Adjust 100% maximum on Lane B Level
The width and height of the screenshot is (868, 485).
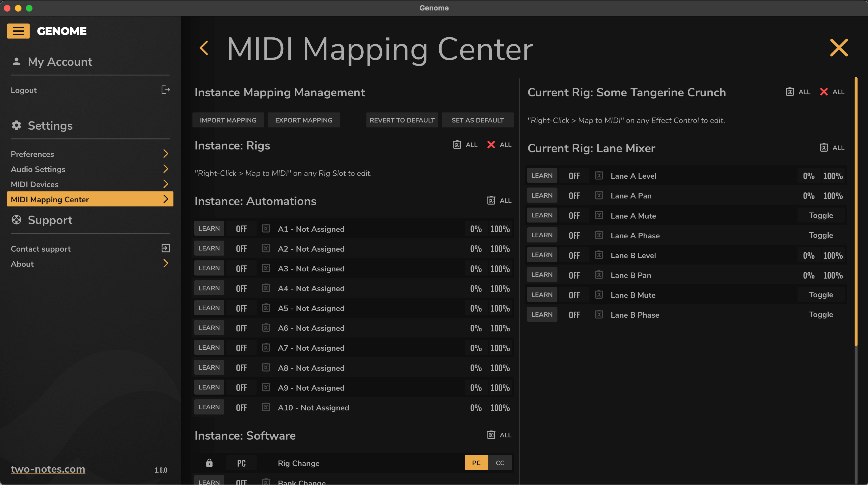coord(832,255)
